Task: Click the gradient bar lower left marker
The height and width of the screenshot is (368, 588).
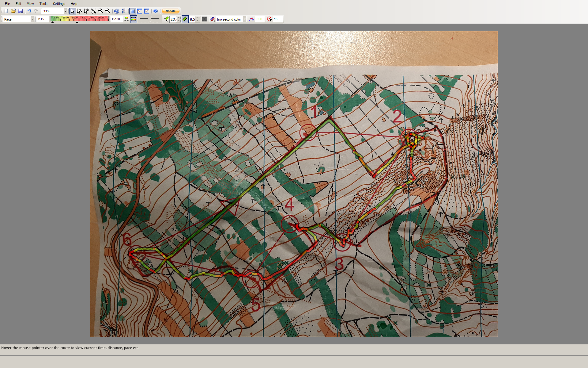Action: tap(53, 22)
